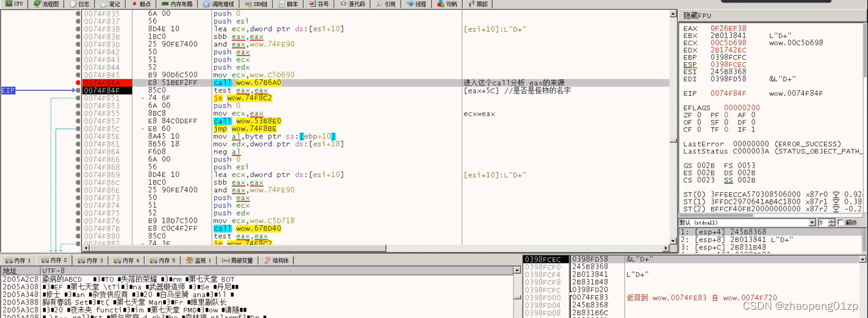The width and height of the screenshot is (868, 318).
Task: Open the SEH链 tab
Action: [x=255, y=4]
